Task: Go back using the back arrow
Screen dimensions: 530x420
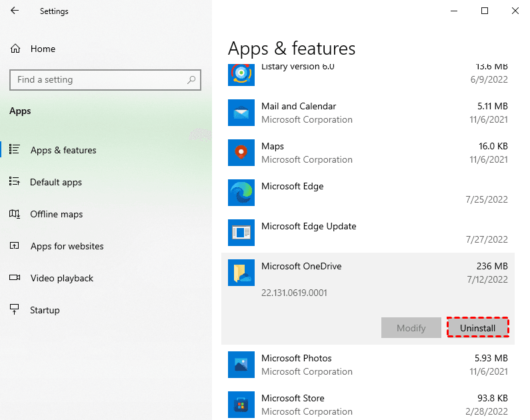Action: tap(15, 11)
